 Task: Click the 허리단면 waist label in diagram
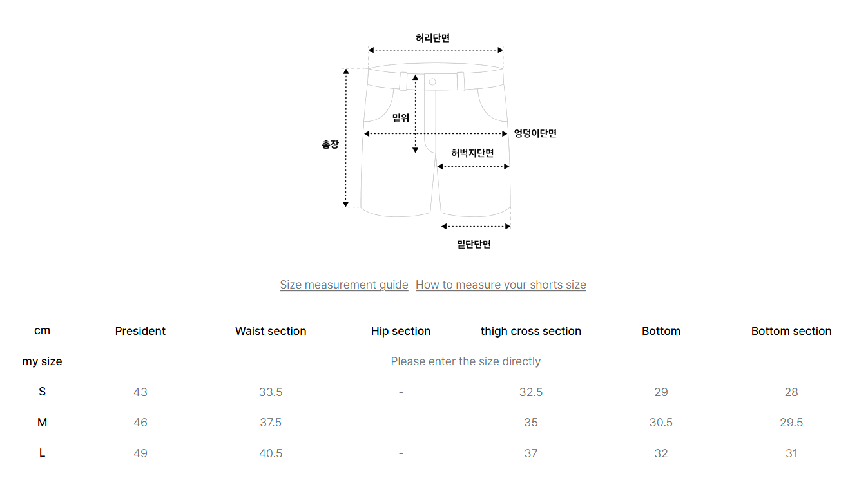[x=433, y=38]
